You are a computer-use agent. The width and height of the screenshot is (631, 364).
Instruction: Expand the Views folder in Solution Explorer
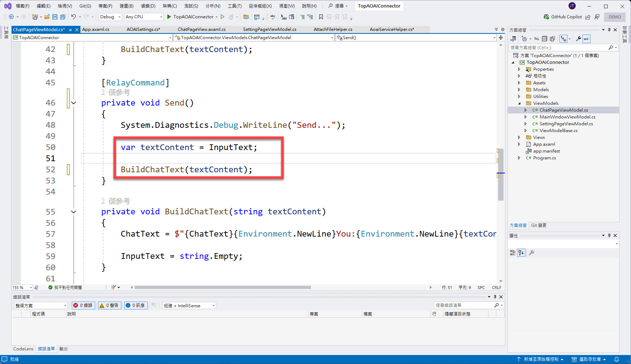519,137
